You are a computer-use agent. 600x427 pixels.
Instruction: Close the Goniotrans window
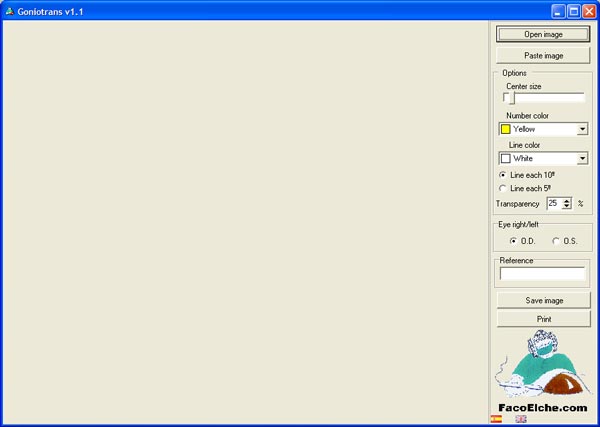point(589,11)
